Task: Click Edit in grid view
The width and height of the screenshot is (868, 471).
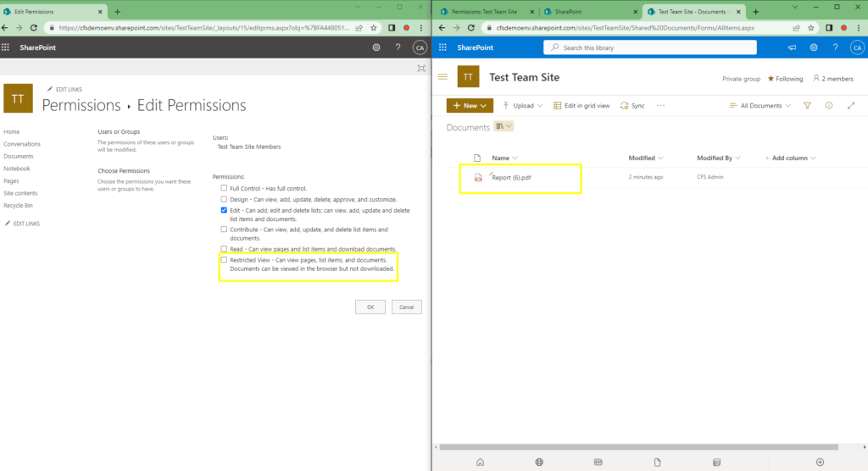Action: (581, 106)
